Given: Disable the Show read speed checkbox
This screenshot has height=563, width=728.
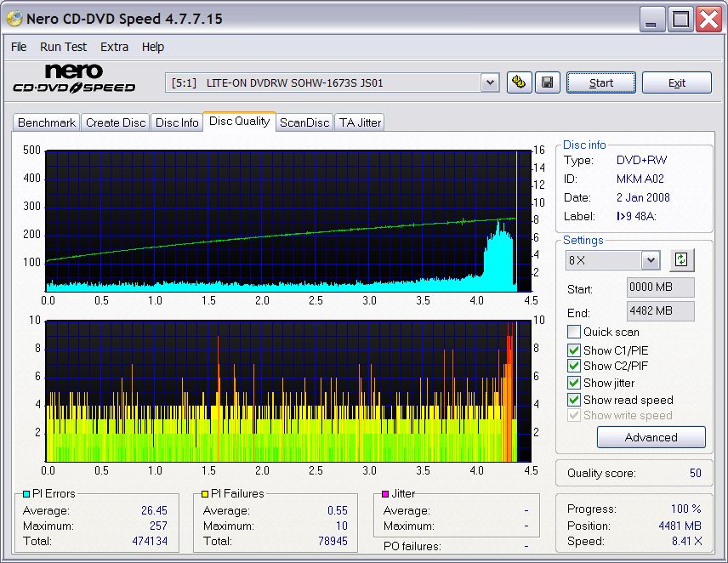Looking at the screenshot, I should pos(574,399).
